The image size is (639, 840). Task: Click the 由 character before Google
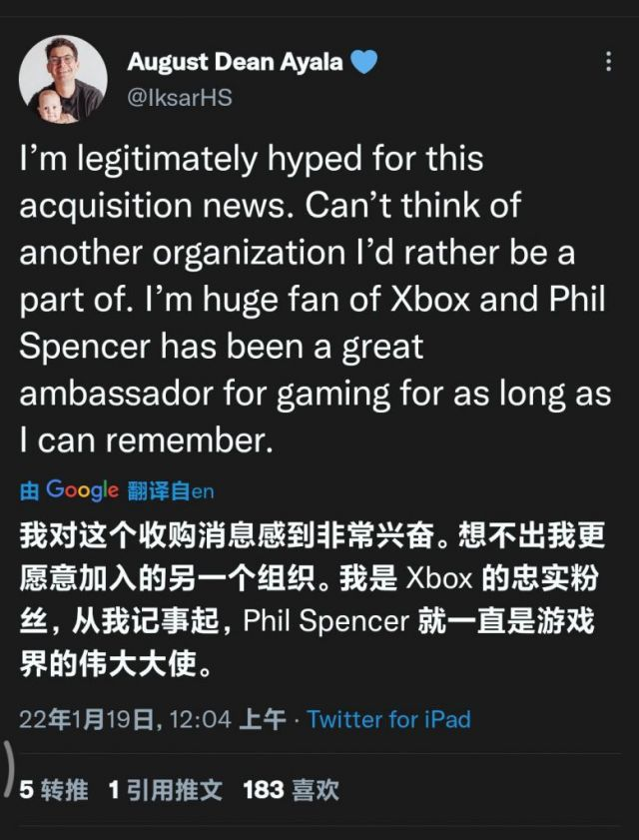[x=30, y=491]
